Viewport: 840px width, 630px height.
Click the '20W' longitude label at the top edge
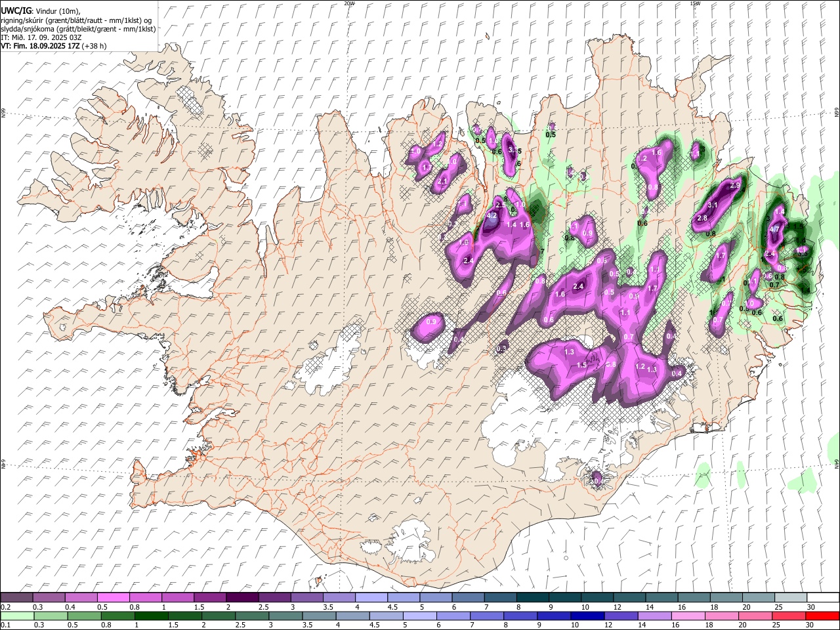349,3
